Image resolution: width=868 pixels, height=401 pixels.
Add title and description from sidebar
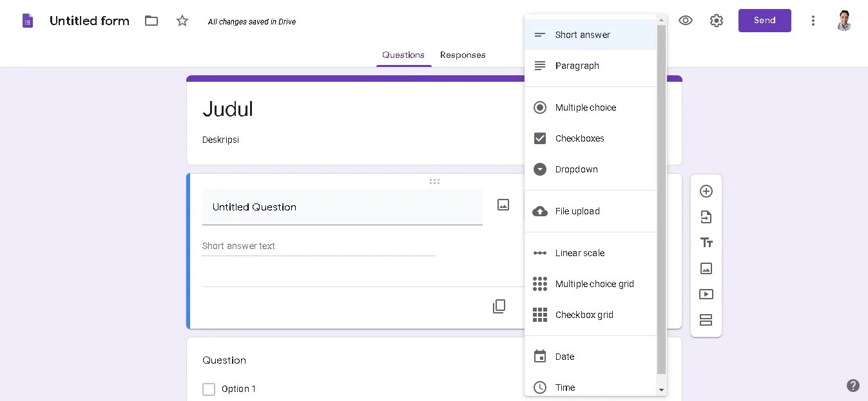706,243
